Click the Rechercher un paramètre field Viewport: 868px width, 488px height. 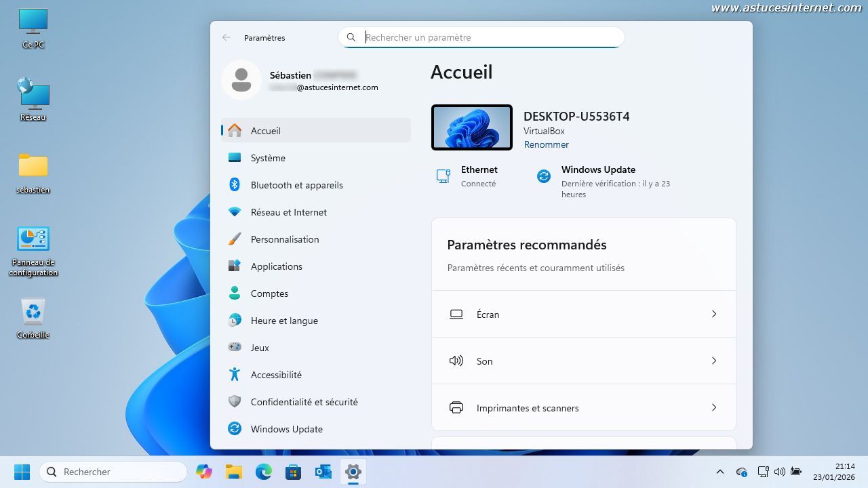(488, 37)
